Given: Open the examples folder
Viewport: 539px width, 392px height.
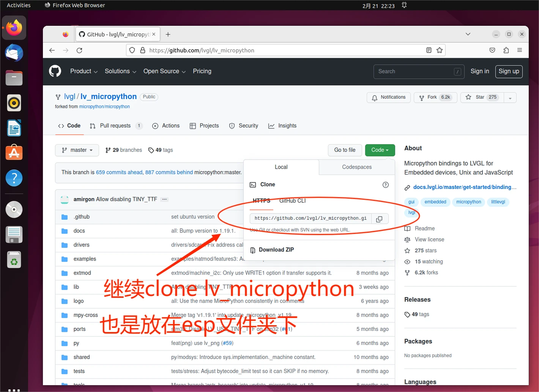Looking at the screenshot, I should (85, 259).
